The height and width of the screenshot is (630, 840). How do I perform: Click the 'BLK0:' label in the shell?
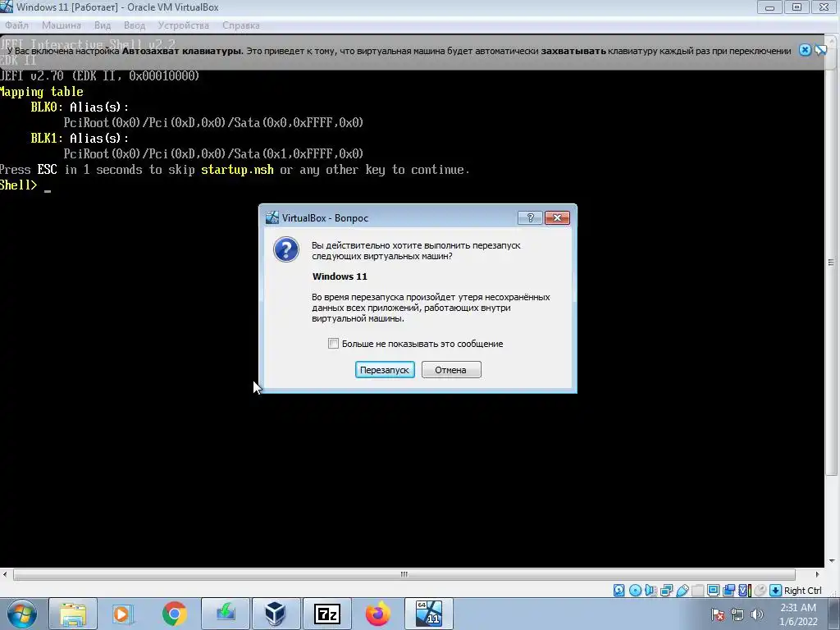tap(47, 107)
